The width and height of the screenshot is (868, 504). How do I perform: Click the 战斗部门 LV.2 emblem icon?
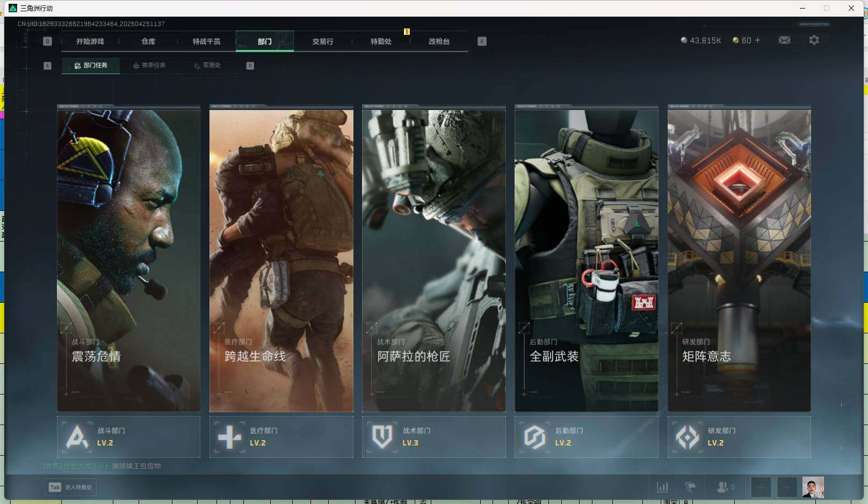[77, 437]
